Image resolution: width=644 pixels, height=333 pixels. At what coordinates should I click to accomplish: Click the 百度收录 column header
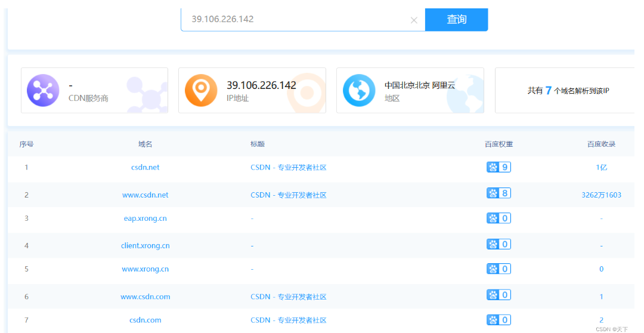601,144
